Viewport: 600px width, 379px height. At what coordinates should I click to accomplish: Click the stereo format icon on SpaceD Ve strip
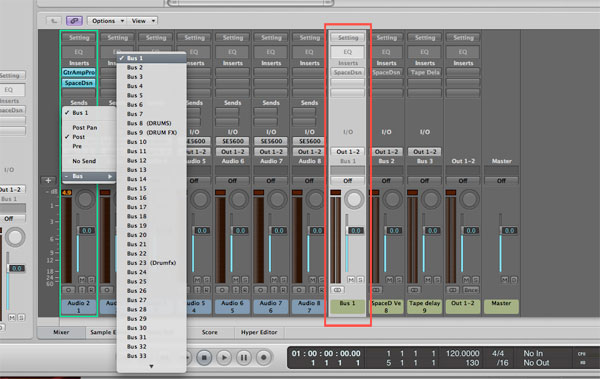tap(376, 290)
